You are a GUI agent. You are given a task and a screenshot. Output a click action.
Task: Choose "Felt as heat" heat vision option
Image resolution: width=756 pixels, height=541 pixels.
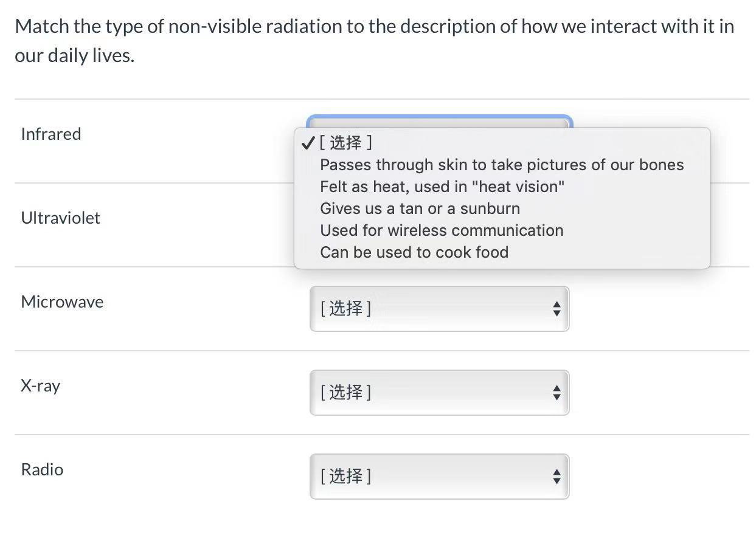coord(442,187)
